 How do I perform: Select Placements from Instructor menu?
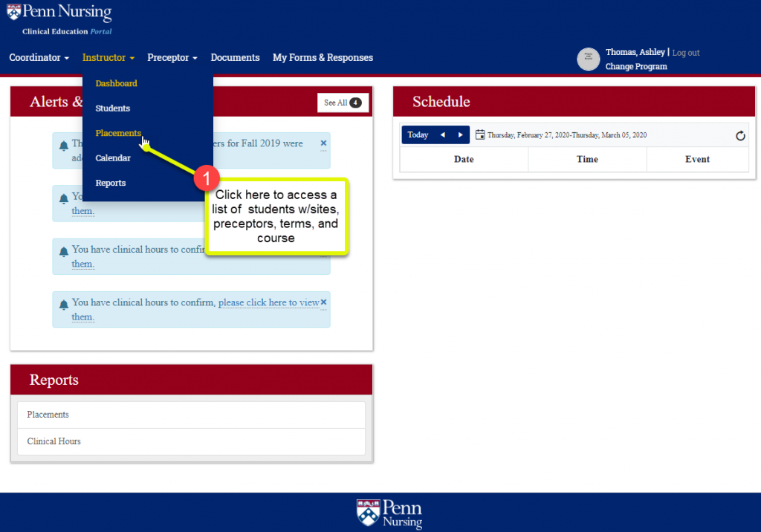(118, 133)
